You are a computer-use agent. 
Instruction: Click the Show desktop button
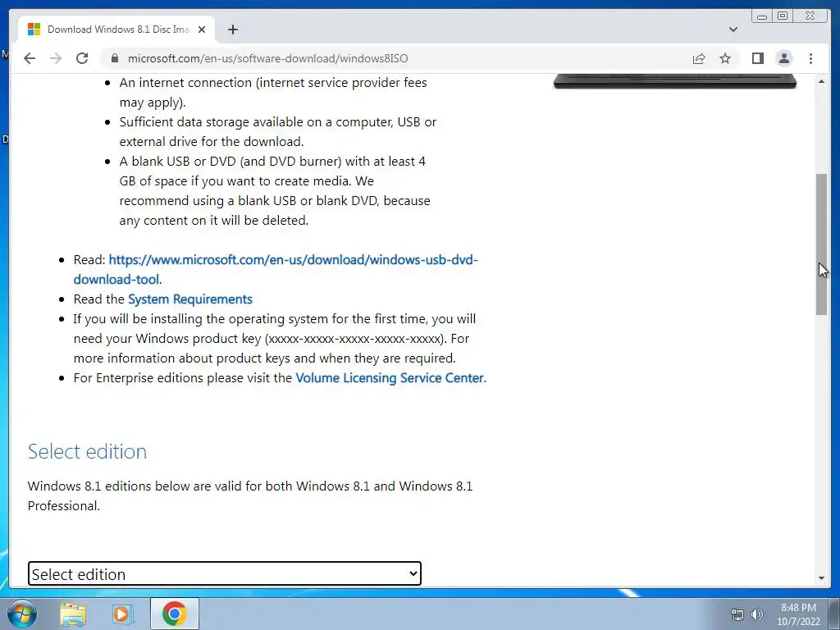coord(834,614)
